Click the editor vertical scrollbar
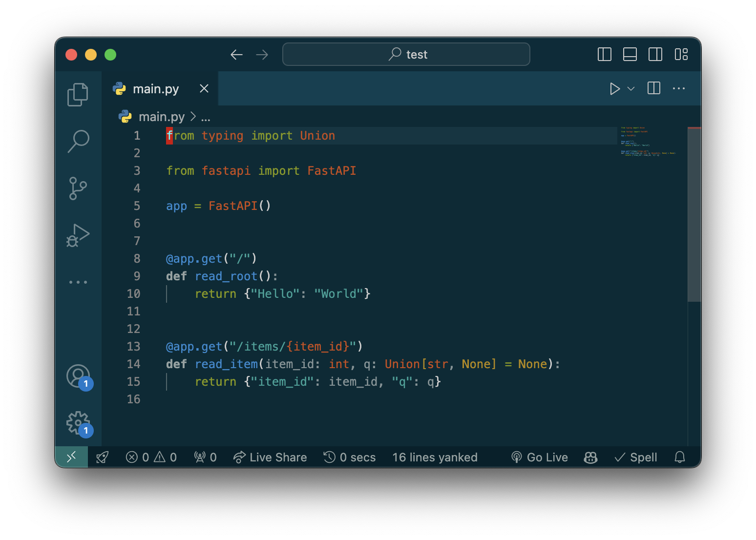 (694, 215)
